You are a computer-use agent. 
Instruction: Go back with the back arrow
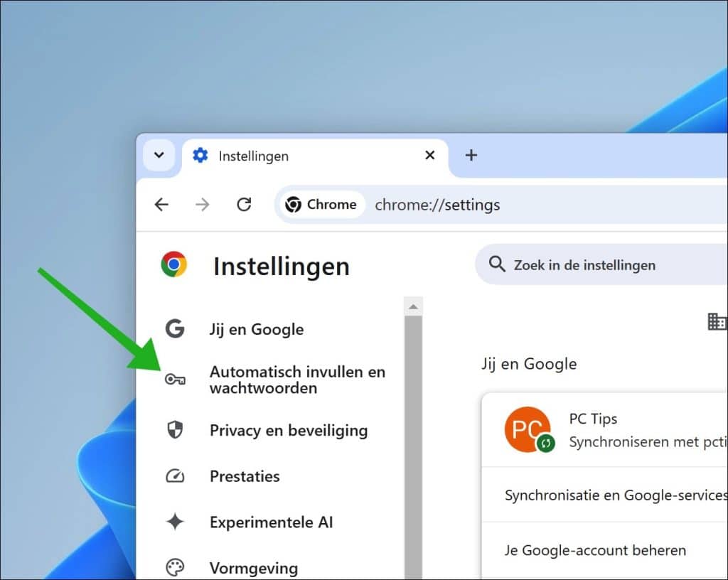coord(161,204)
